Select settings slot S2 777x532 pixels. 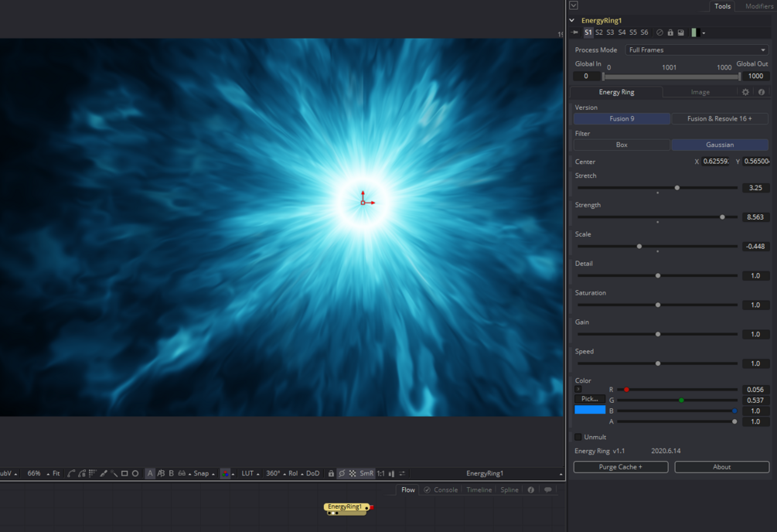pyautogui.click(x=599, y=32)
